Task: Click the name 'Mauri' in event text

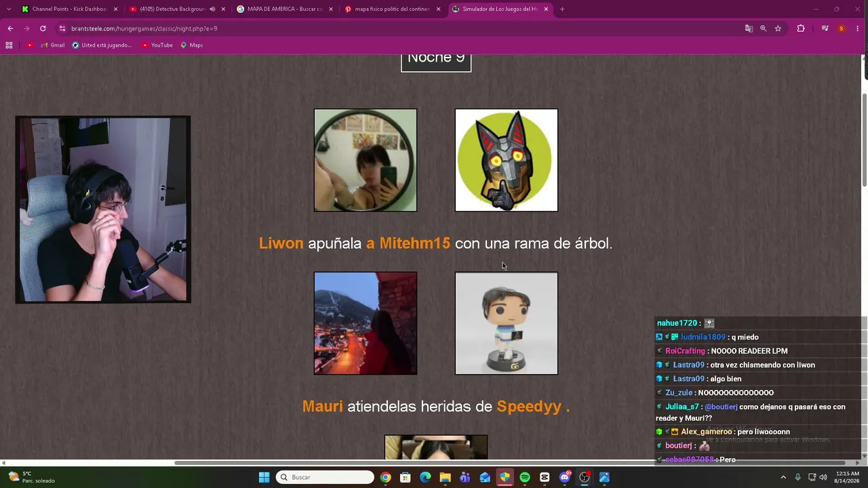Action: (x=323, y=407)
